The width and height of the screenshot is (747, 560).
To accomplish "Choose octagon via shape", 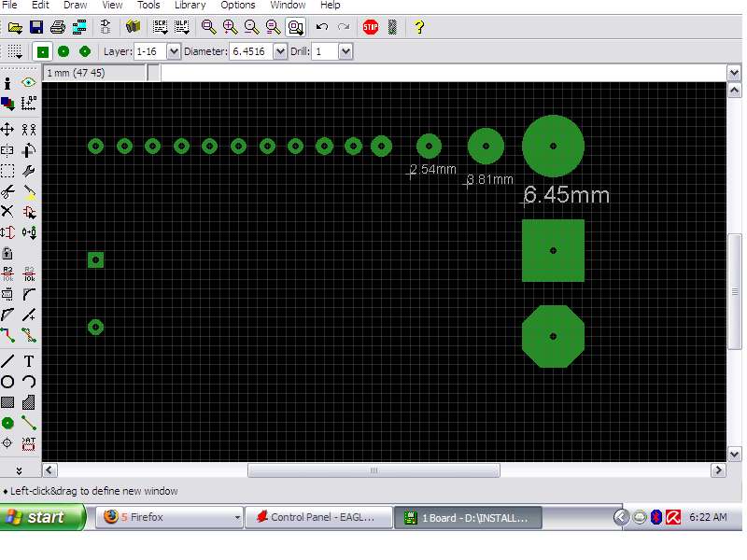I will 85,51.
